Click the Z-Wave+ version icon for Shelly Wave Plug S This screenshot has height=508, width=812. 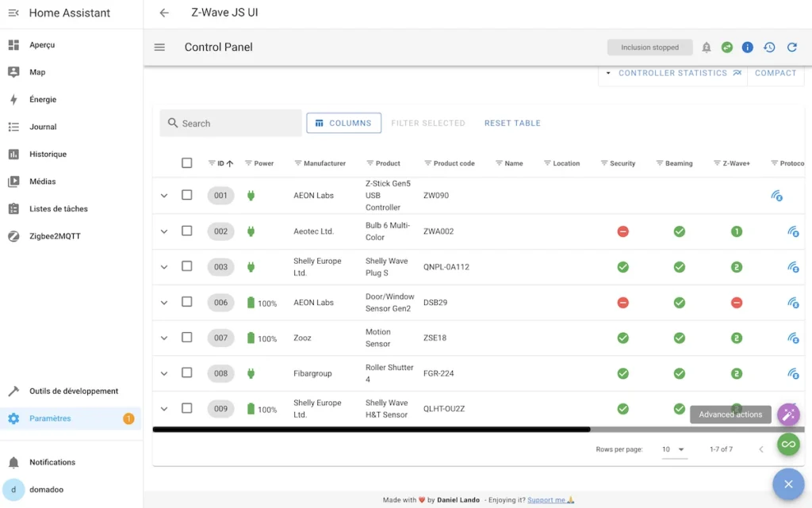coord(737,267)
